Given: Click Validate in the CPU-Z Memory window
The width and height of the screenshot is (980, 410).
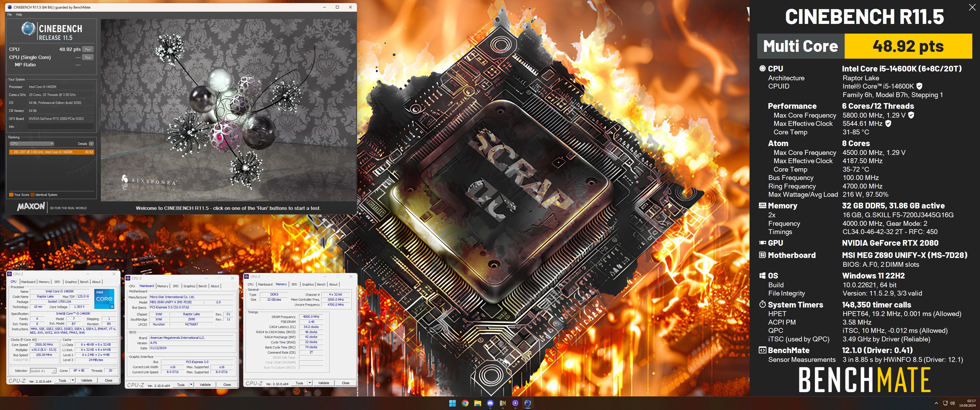Looking at the screenshot, I should pyautogui.click(x=324, y=383).
